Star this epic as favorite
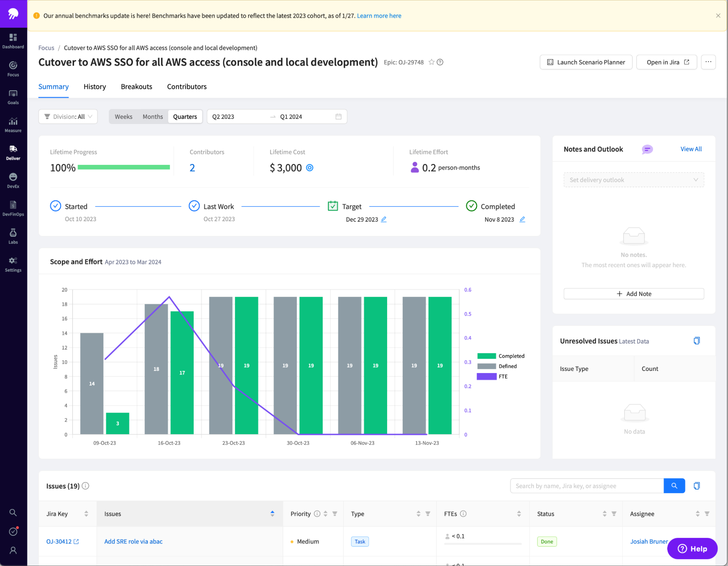 tap(431, 62)
